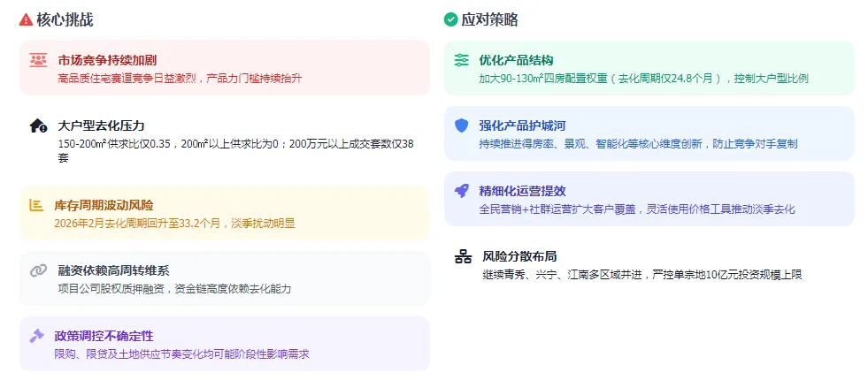Click the green checkmark circle icon
Screen dimensions: 868x380
(x=450, y=19)
